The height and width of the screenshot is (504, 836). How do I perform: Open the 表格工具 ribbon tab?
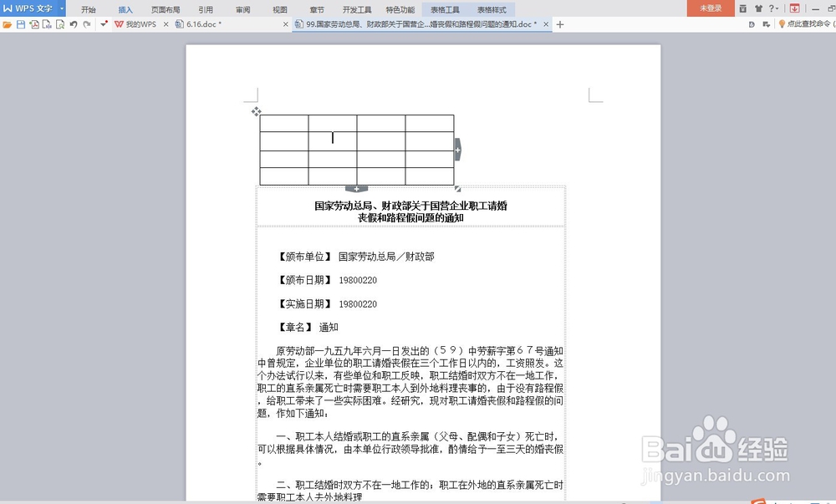tap(445, 9)
